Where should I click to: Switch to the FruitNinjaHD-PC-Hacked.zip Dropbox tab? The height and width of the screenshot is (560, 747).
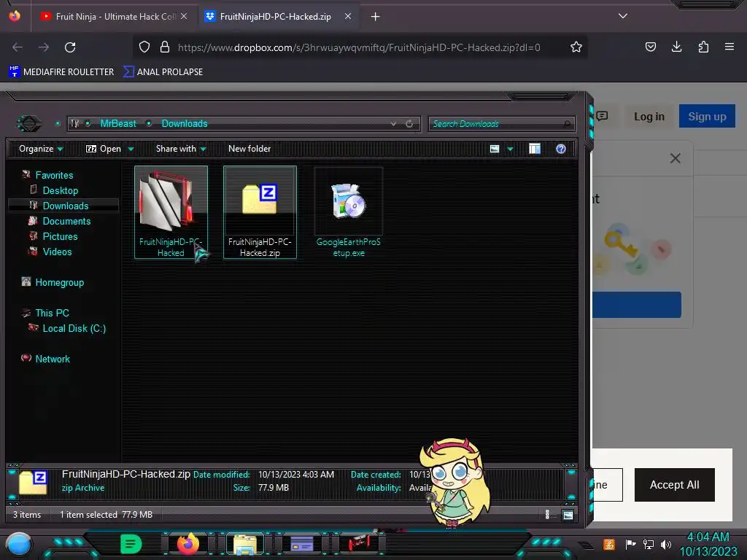click(x=280, y=16)
